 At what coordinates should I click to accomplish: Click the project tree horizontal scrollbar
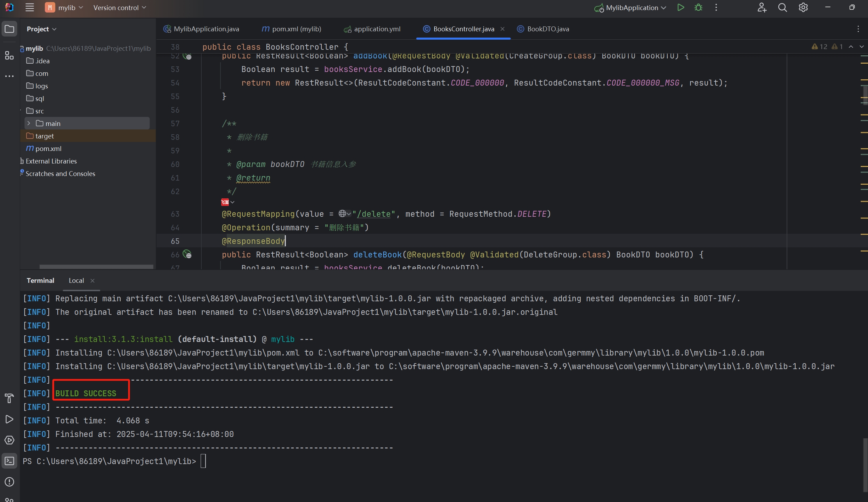coord(96,267)
